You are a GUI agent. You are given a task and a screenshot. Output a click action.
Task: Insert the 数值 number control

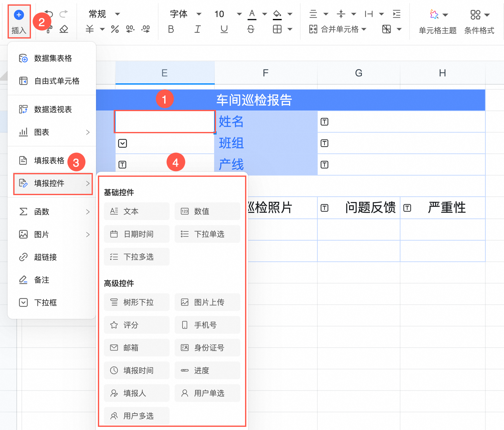(207, 211)
